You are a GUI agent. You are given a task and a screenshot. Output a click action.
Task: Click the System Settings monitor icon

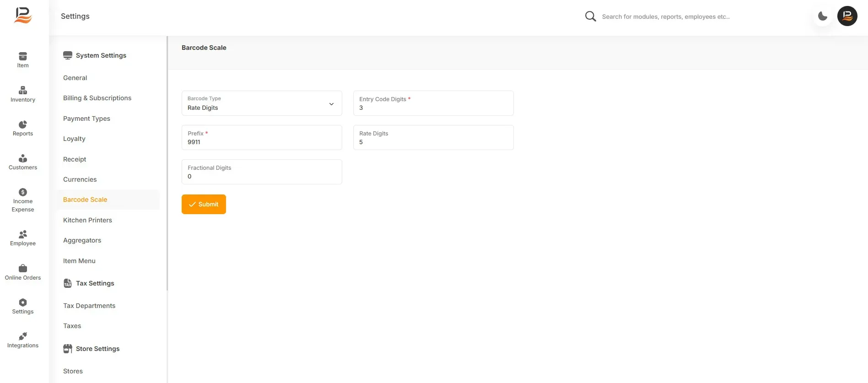(x=68, y=55)
